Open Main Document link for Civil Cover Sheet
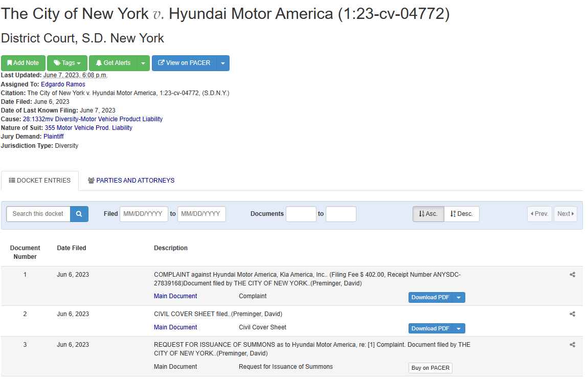Viewport: 588px width, 379px height. click(175, 327)
